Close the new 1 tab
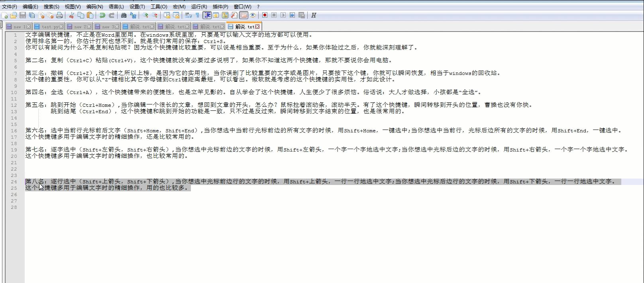644x283 pixels. point(29,27)
